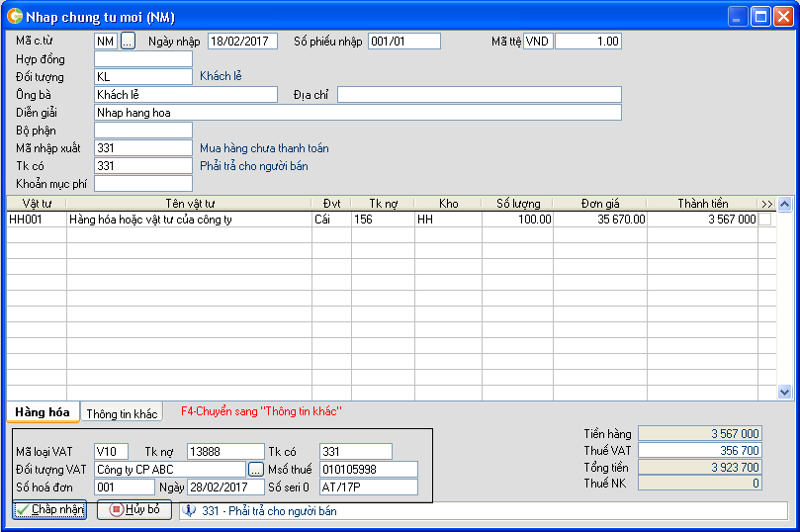800x532 pixels.
Task: Click the Mã nhập xuất field
Action: pyautogui.click(x=143, y=148)
